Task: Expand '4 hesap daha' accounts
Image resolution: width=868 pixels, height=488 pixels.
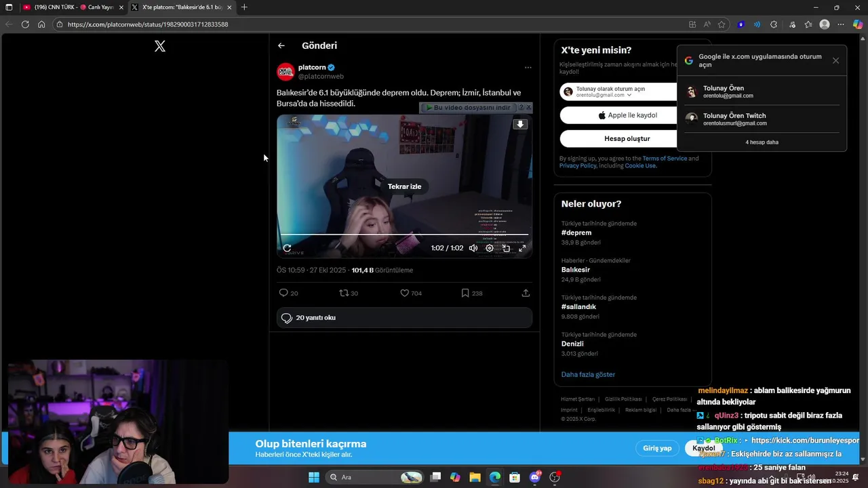Action: 762,142
